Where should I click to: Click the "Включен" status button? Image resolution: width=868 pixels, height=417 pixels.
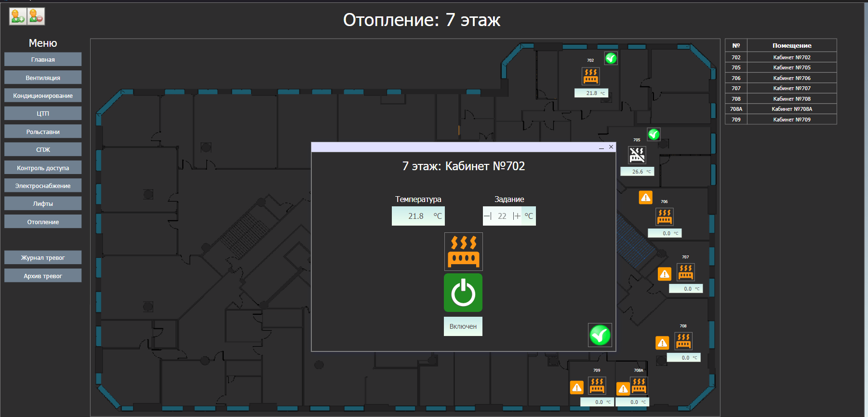point(463,326)
